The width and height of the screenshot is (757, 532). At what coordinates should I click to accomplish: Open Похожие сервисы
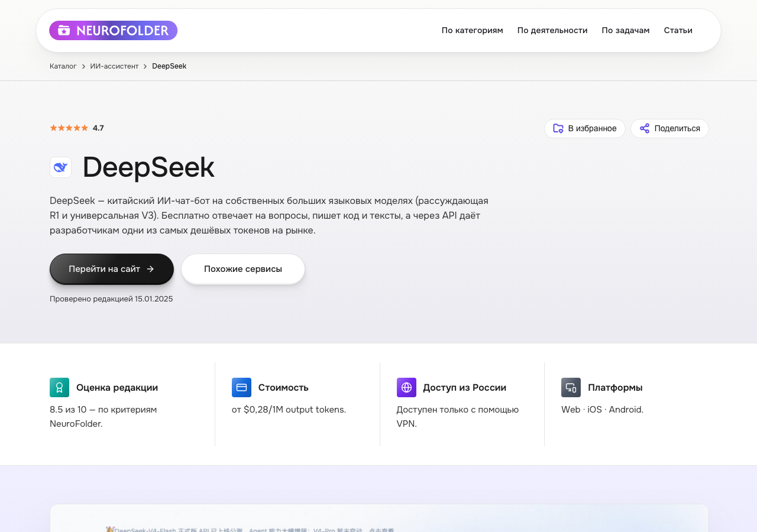pos(243,269)
